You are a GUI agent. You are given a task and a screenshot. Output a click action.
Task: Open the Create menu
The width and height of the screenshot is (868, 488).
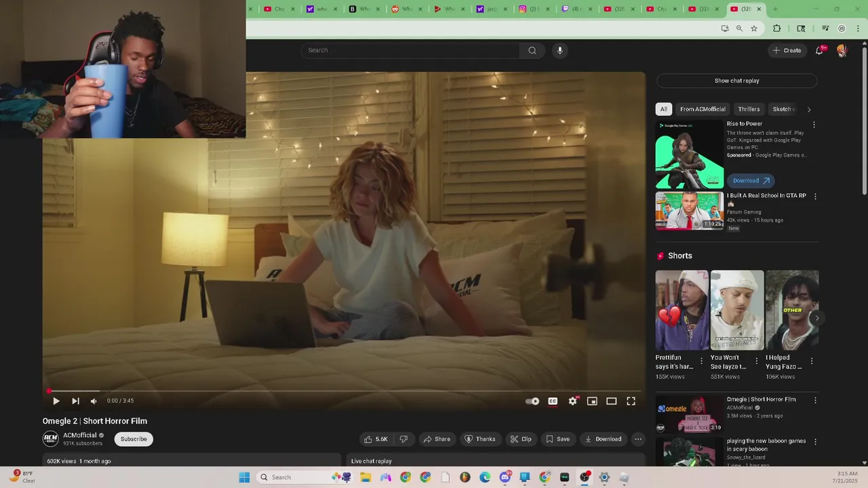pyautogui.click(x=787, y=50)
